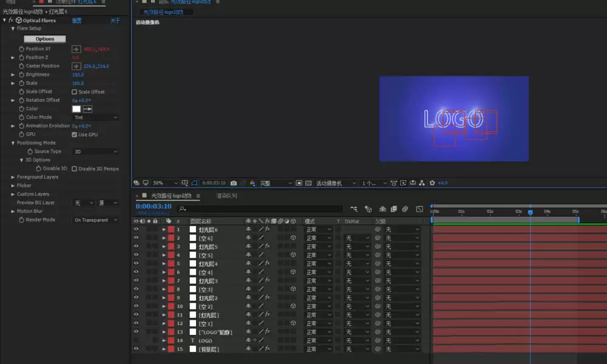
Task: Open the Color Mode Tint dropdown
Action: click(95, 118)
